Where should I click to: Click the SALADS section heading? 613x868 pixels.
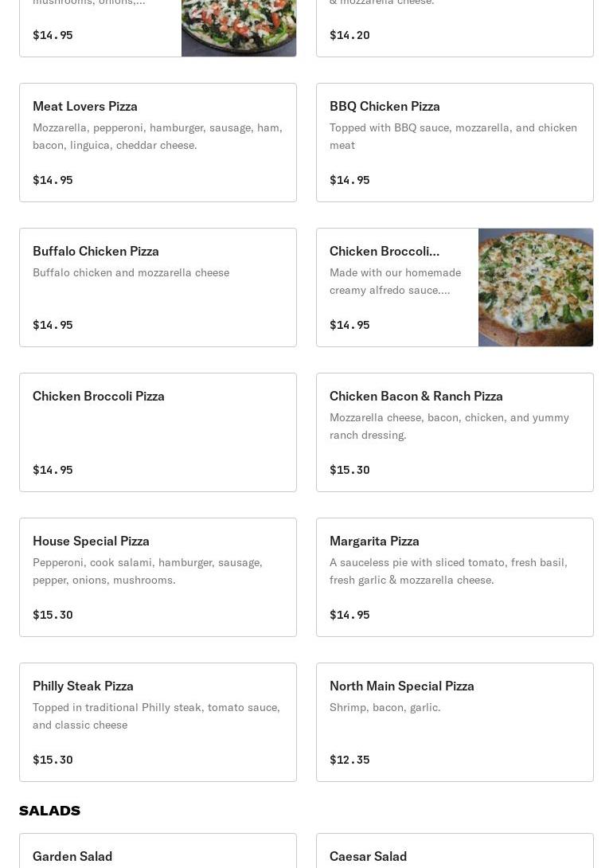point(50,811)
